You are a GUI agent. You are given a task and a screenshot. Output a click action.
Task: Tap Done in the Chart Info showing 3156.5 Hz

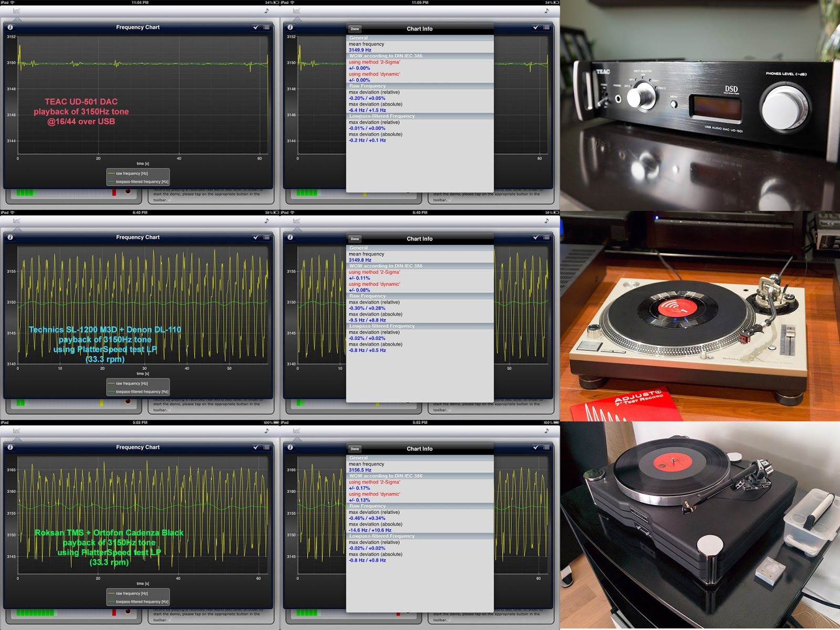tap(355, 449)
